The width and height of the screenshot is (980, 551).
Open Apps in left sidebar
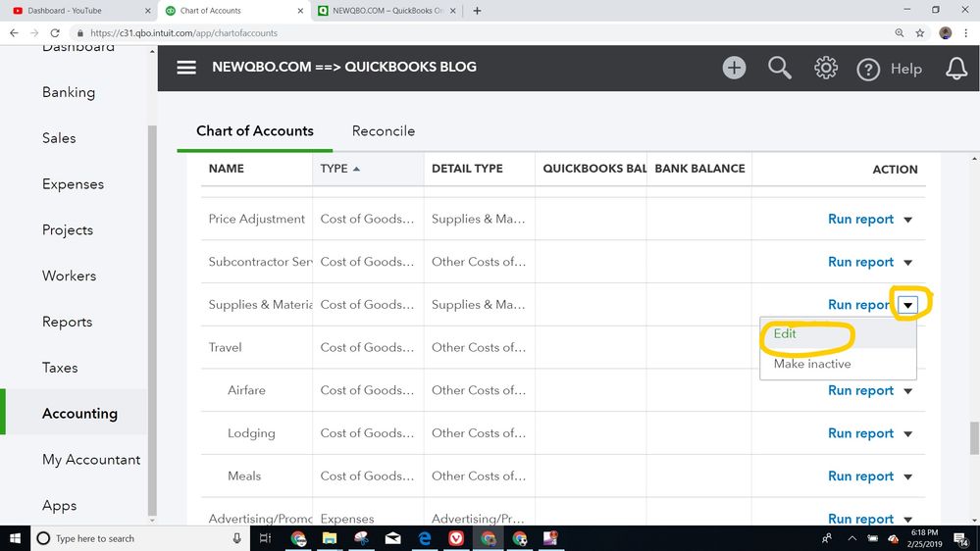pos(60,505)
